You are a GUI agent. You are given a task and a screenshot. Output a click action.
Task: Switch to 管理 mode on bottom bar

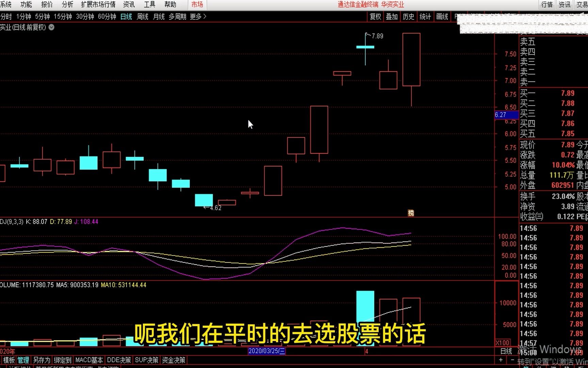click(x=23, y=360)
